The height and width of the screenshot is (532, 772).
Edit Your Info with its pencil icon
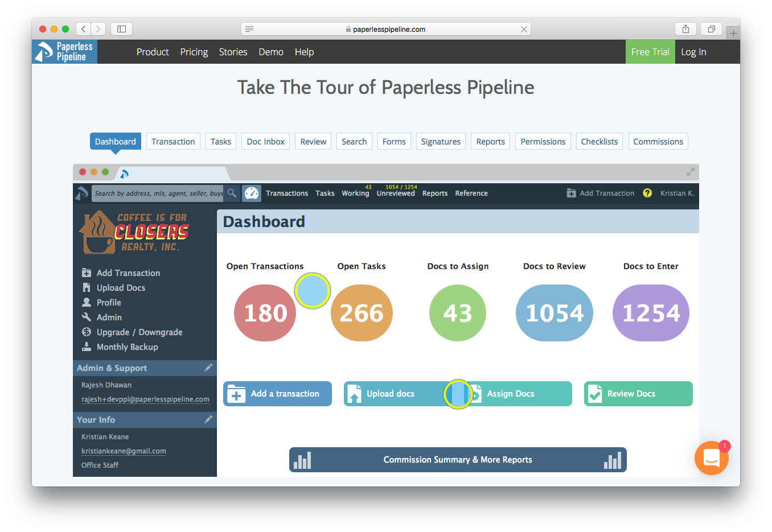[x=208, y=419]
